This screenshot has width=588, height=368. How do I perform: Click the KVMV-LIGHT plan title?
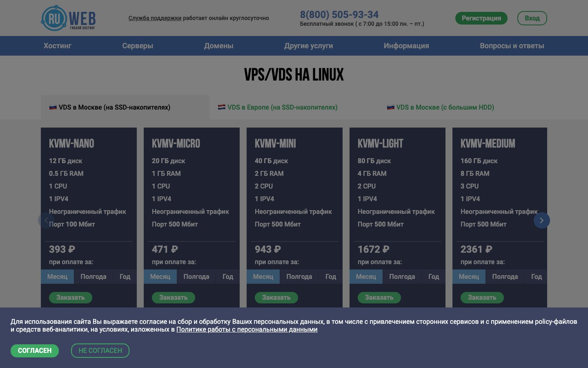[x=381, y=144]
